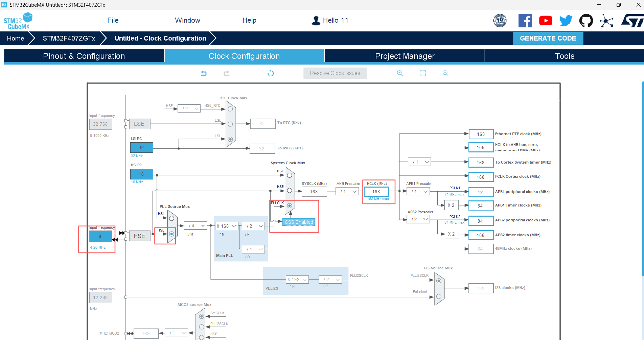Click the HCLK (MHz) value field

[x=376, y=192]
